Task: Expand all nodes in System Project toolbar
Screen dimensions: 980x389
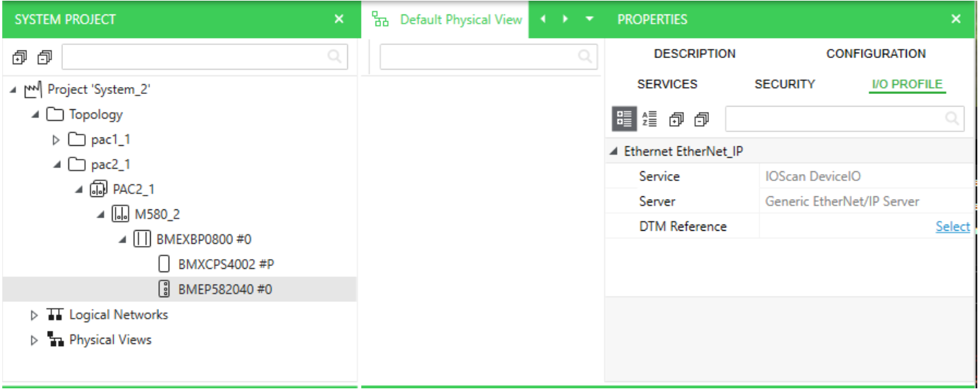Action: click(20, 57)
